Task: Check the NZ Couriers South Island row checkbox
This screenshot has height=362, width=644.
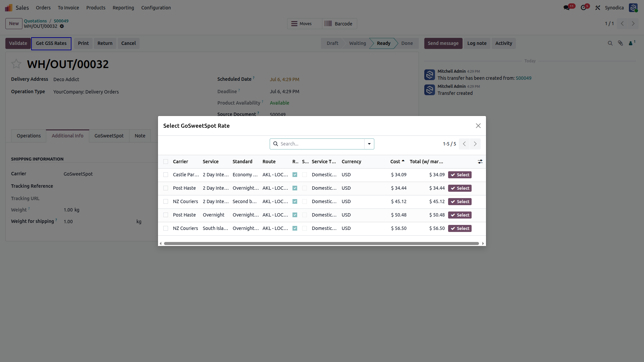Action: (x=166, y=228)
